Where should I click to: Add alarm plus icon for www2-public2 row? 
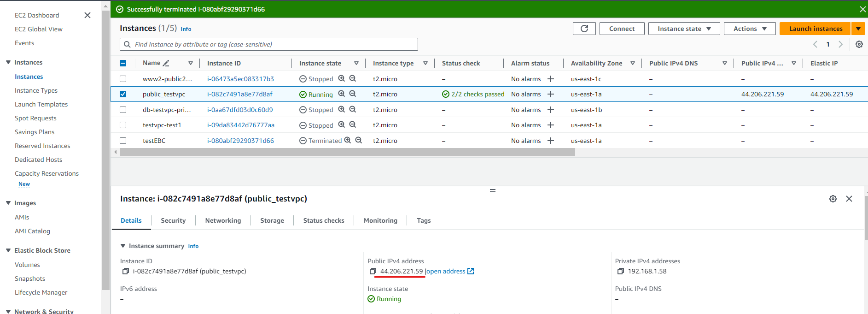(x=551, y=79)
